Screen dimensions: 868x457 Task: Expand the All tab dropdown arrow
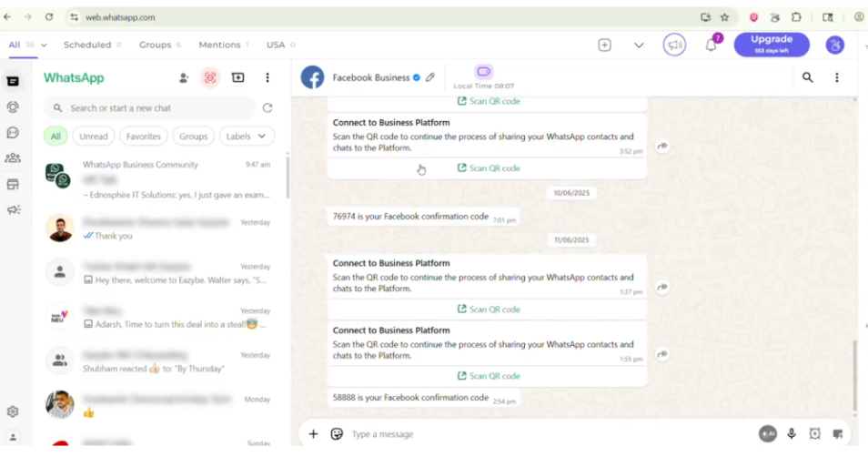(x=44, y=45)
